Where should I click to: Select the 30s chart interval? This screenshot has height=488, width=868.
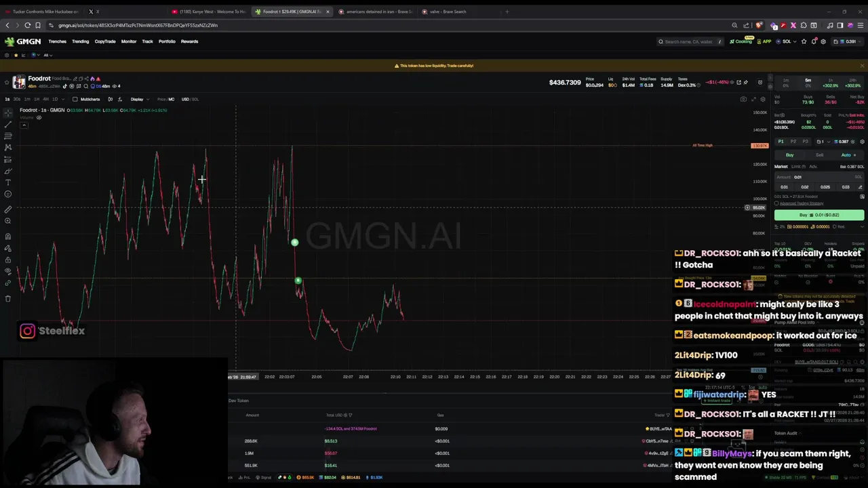coord(17,100)
